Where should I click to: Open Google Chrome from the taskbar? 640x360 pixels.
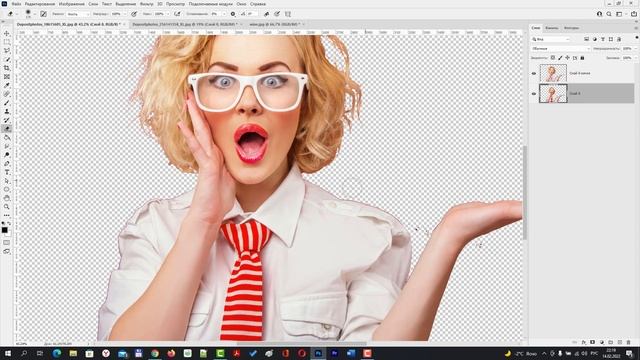(155, 353)
